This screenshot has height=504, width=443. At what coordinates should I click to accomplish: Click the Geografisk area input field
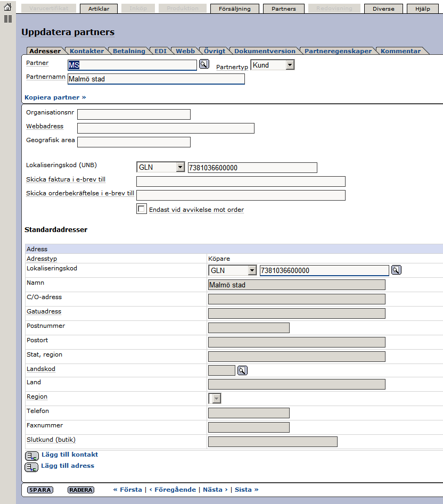click(x=134, y=142)
